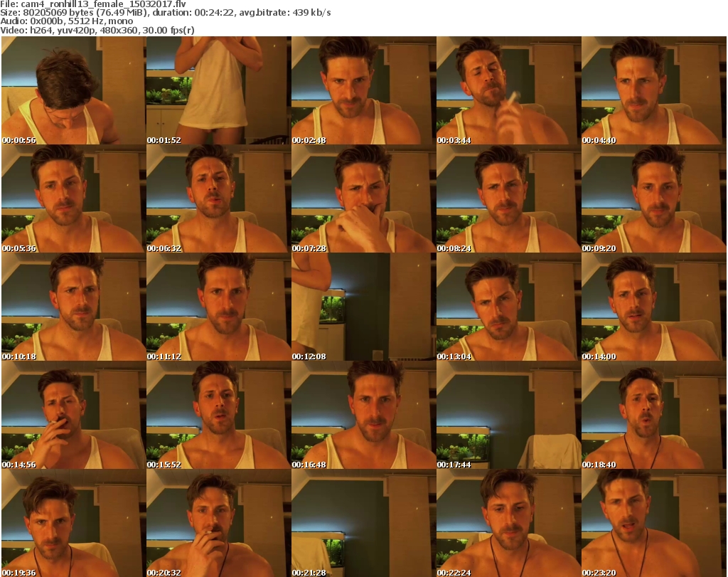
Task: Open the frame stamped 00:05:36
Action: (x=73, y=198)
